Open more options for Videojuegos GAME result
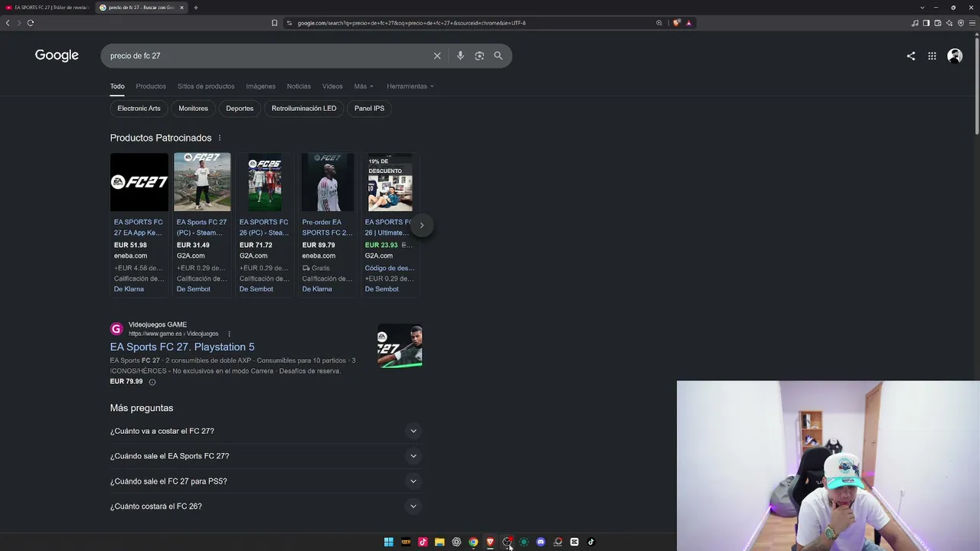The height and width of the screenshot is (551, 980). click(229, 334)
